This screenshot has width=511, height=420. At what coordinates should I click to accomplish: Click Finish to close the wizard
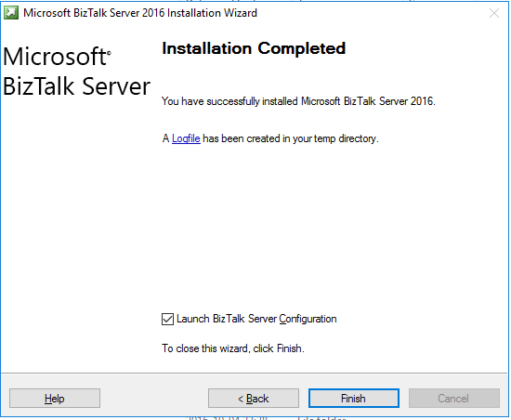pos(354,399)
